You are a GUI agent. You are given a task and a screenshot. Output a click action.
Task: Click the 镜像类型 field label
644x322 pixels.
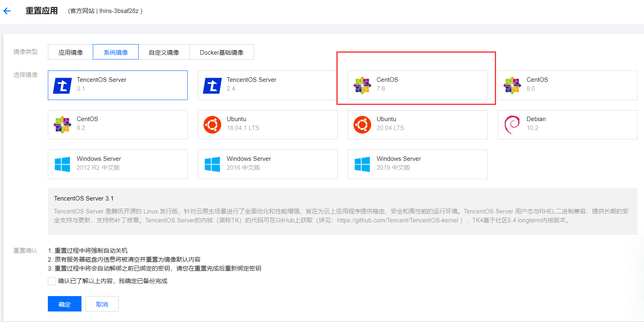26,52
